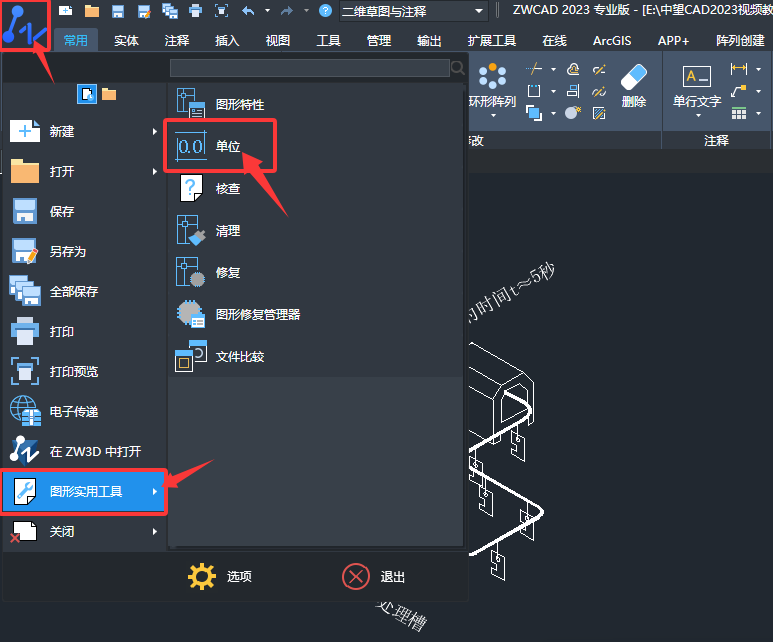The height and width of the screenshot is (642, 773).
Task: Expand the 打开 submenu arrow
Action: click(x=155, y=172)
